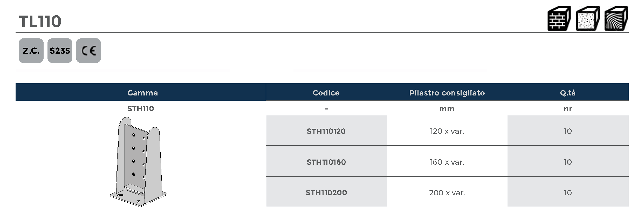644x220 pixels.
Task: Click the Codice column header
Action: click(x=326, y=93)
